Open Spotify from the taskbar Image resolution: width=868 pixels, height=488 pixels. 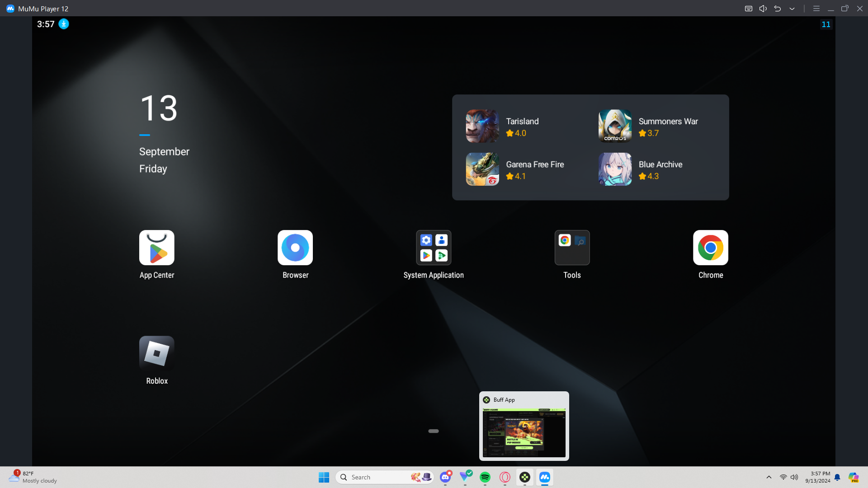tap(485, 477)
